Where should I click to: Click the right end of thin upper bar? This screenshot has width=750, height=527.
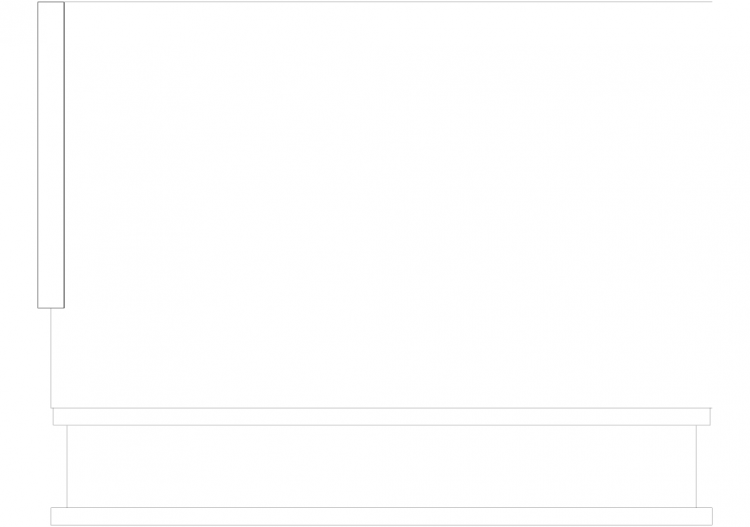point(710,417)
